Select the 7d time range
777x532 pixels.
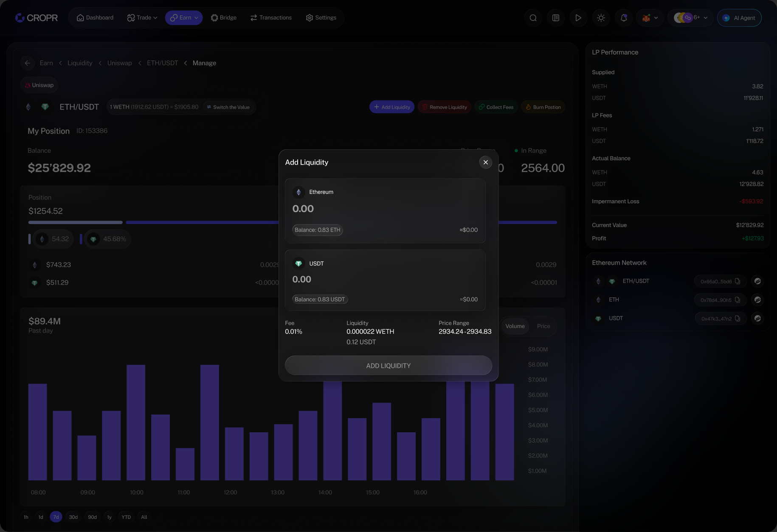(x=56, y=517)
